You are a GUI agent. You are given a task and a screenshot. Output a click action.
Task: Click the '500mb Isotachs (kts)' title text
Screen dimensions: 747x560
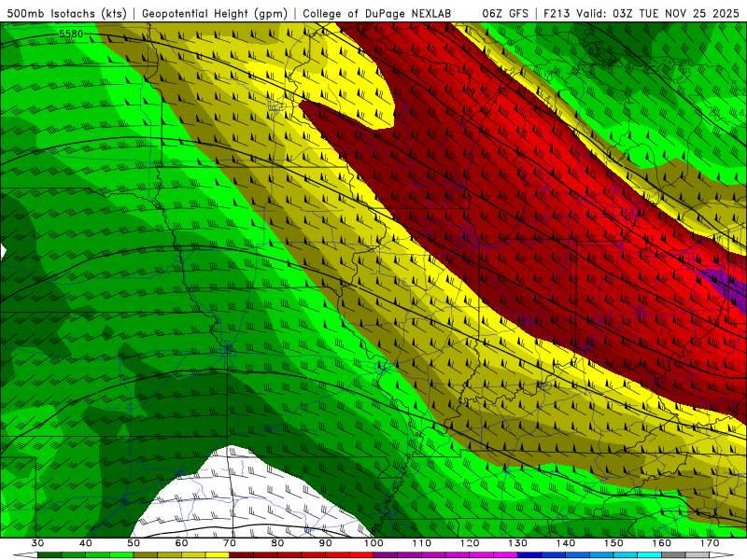67,13
